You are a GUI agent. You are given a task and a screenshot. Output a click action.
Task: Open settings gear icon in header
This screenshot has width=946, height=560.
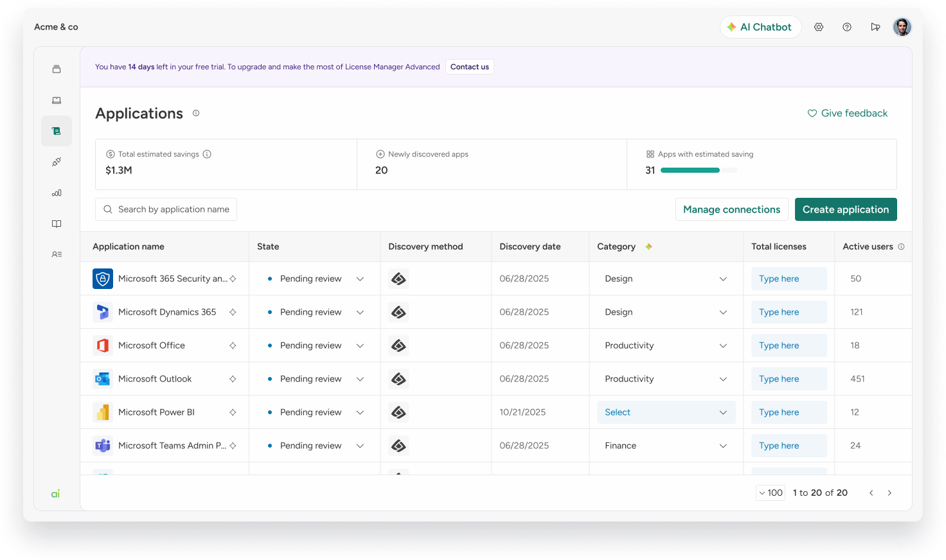[x=819, y=27]
